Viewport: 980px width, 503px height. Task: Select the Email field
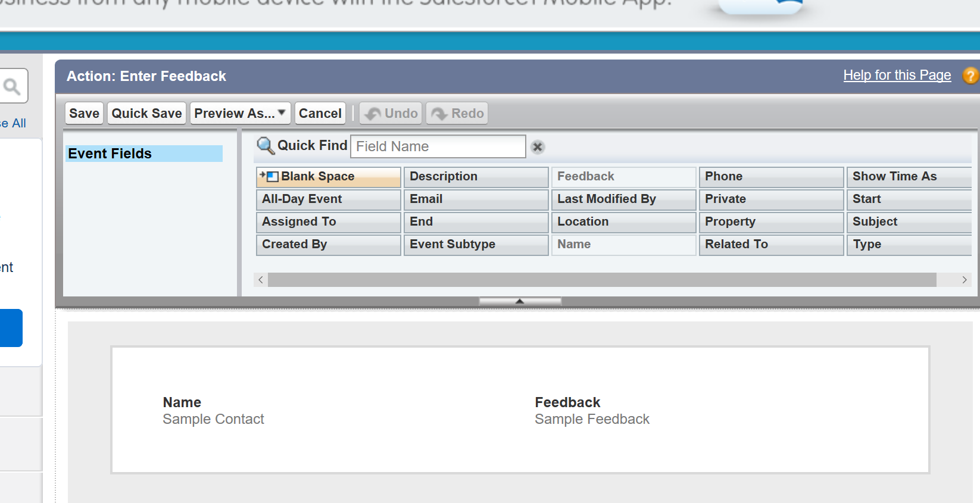[476, 199]
